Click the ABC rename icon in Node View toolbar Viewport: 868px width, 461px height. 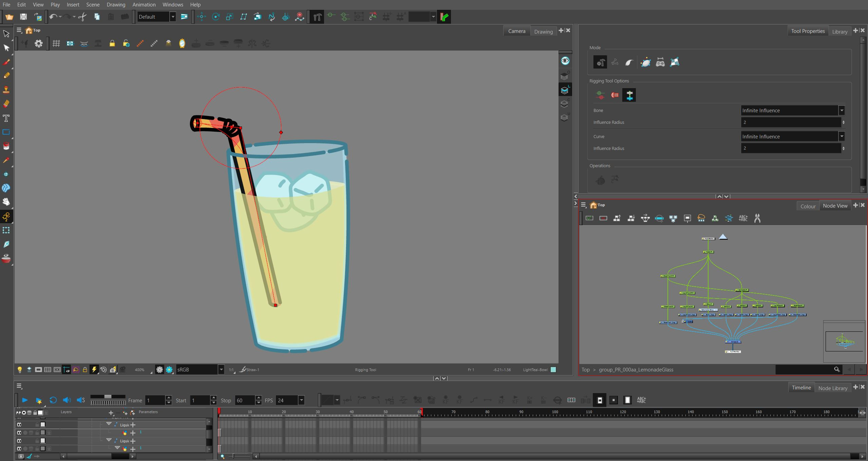(743, 218)
